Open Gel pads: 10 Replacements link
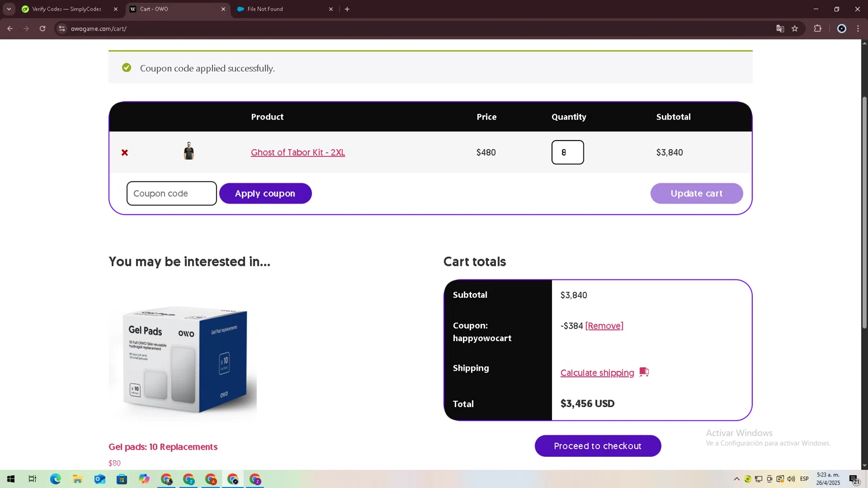Image resolution: width=868 pixels, height=488 pixels. click(x=163, y=447)
